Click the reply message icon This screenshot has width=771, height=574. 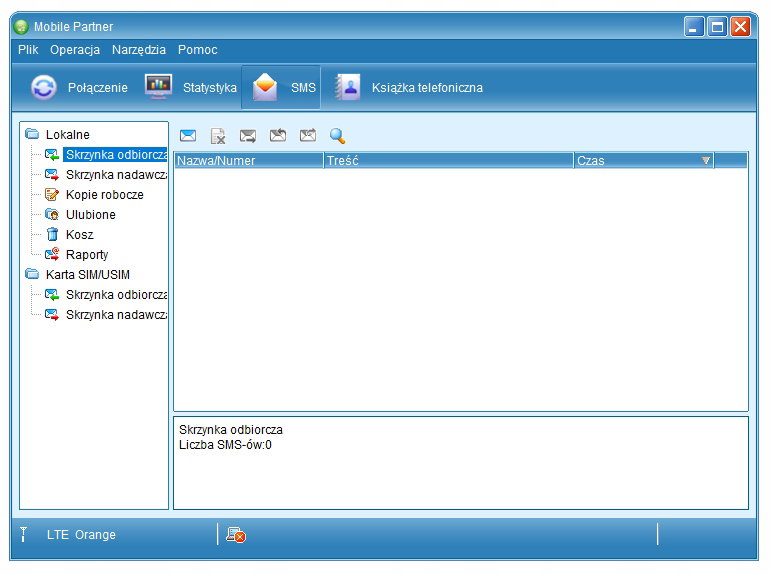tap(278, 136)
